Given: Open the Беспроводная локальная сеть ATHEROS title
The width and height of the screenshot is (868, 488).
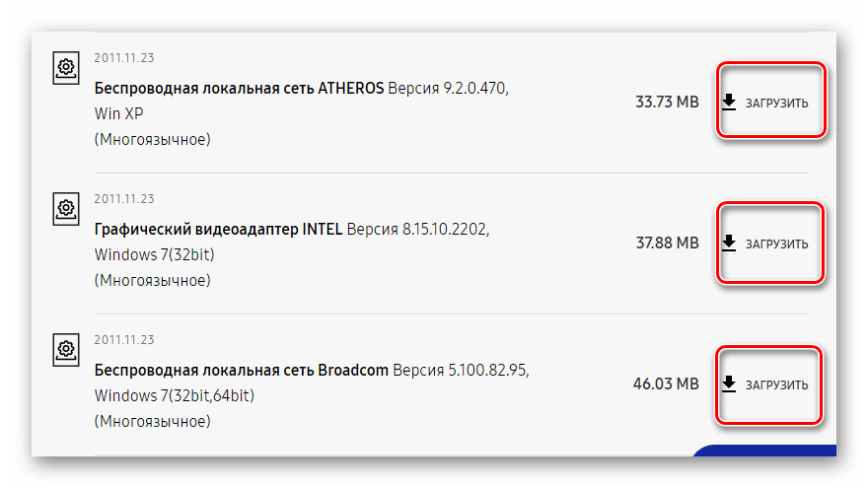Looking at the screenshot, I should 239,88.
